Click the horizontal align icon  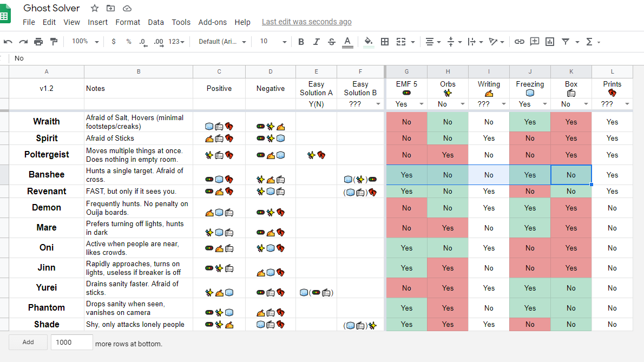[430, 42]
